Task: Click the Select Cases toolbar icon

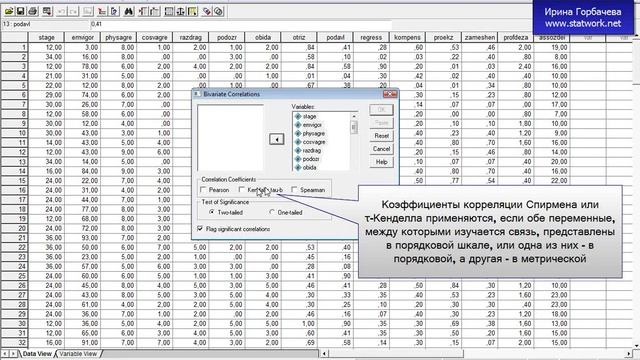Action: (x=193, y=11)
